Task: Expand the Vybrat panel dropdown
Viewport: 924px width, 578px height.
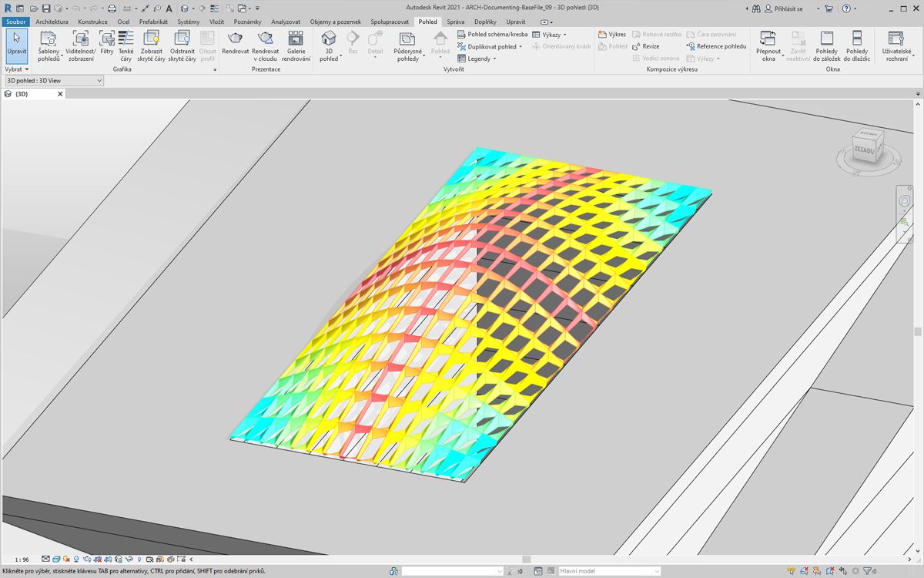Action: click(x=16, y=69)
